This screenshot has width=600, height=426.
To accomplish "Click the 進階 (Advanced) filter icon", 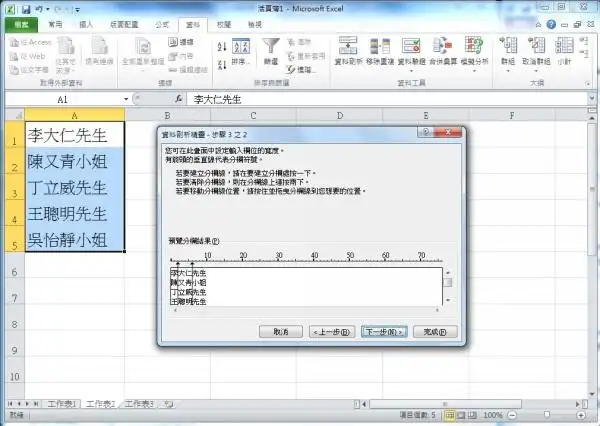I will click(301, 70).
